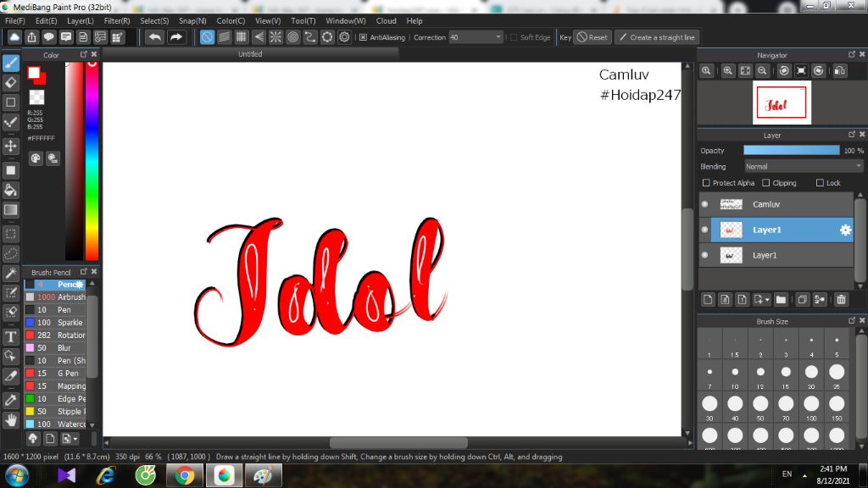This screenshot has height=488, width=868.
Task: Select the Hand tool
Action: pos(10,420)
